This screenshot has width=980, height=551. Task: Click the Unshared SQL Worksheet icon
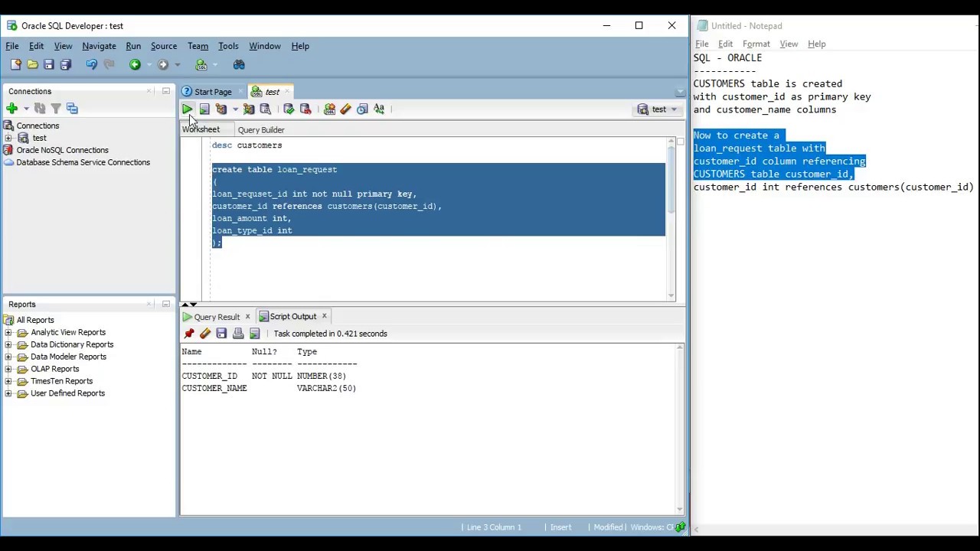coord(329,109)
